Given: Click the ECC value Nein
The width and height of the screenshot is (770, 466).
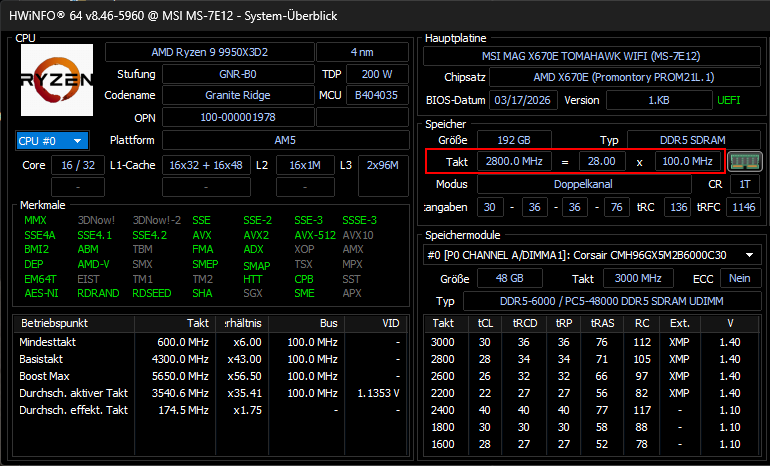Looking at the screenshot, I should (x=740, y=278).
